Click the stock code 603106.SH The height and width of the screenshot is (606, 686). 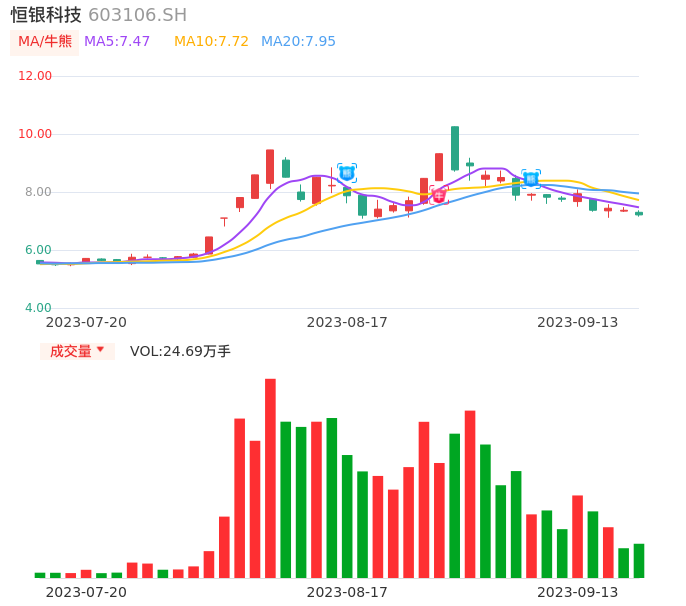click(x=138, y=15)
